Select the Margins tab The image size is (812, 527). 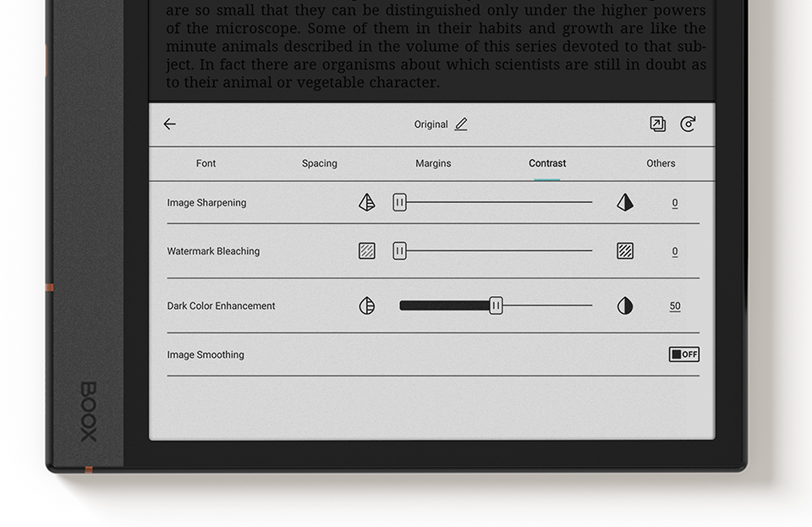433,163
